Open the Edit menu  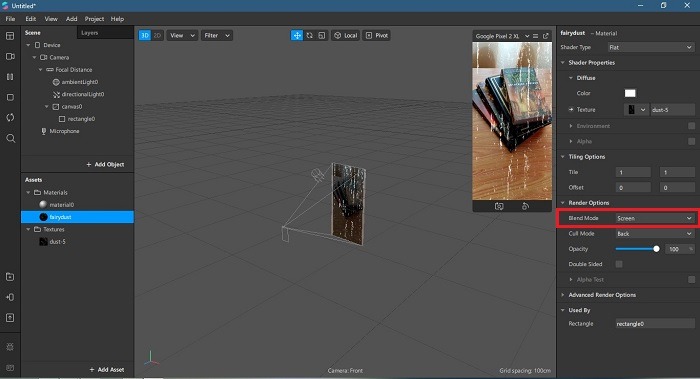point(30,19)
